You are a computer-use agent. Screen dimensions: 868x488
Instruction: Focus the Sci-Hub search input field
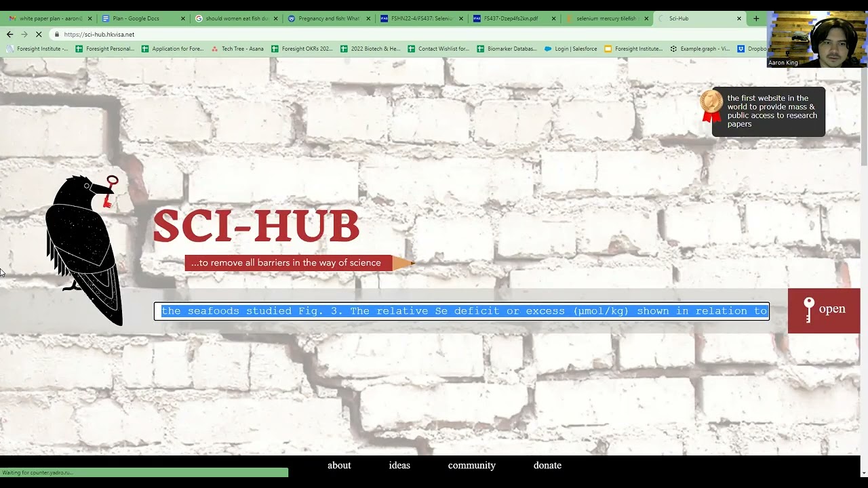pos(461,311)
